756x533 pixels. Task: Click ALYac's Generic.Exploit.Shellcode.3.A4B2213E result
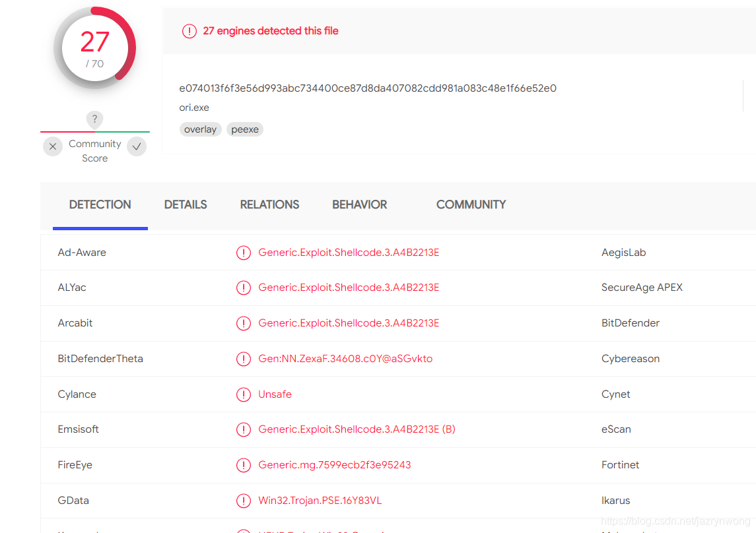pyautogui.click(x=349, y=288)
